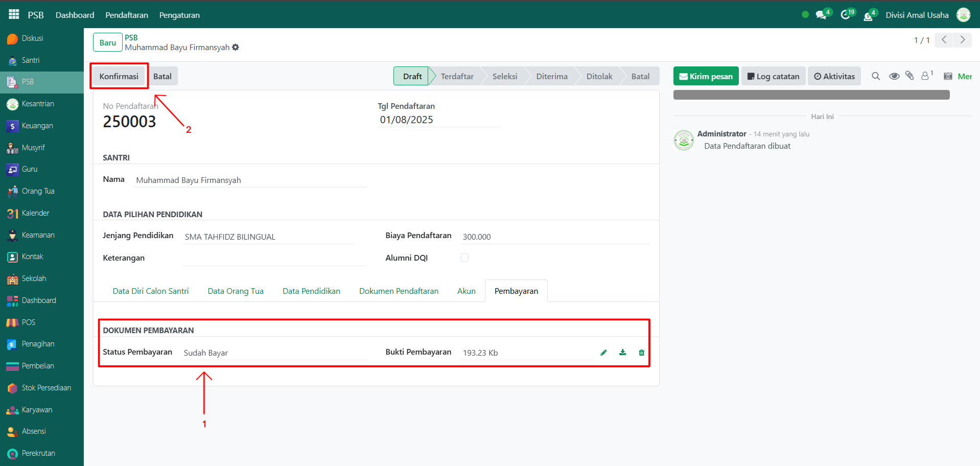This screenshot has height=466, width=980.
Task: Open the chatter search magnifier icon
Action: click(x=876, y=76)
